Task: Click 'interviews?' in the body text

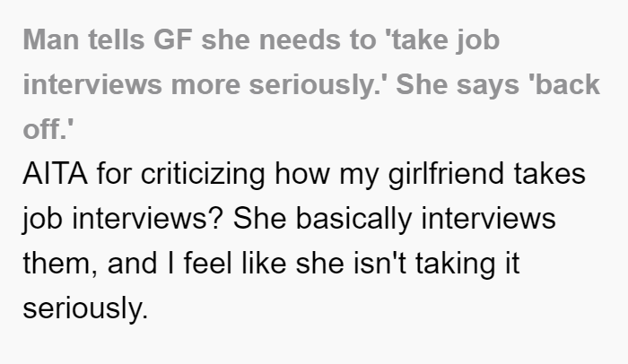Action: coord(146,219)
